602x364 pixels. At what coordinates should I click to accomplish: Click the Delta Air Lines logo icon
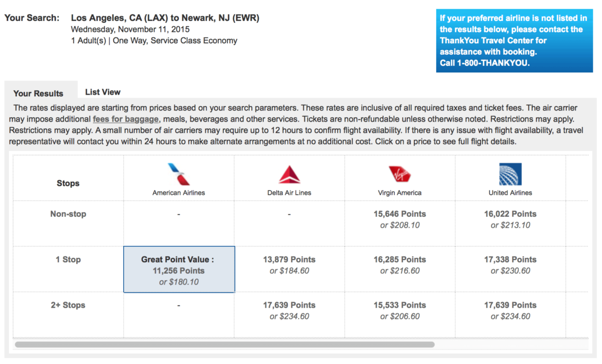(x=290, y=174)
